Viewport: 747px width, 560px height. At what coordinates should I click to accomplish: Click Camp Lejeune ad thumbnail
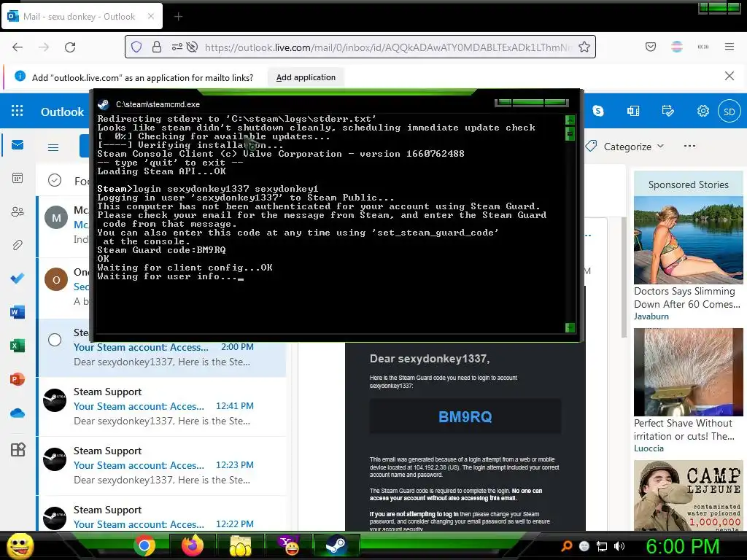click(689, 496)
